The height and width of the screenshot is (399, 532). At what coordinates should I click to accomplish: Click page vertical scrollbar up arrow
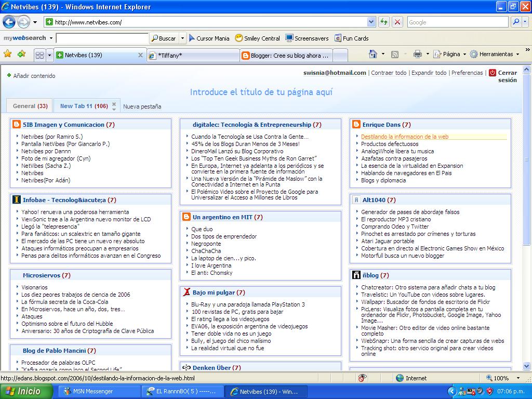[526, 70]
